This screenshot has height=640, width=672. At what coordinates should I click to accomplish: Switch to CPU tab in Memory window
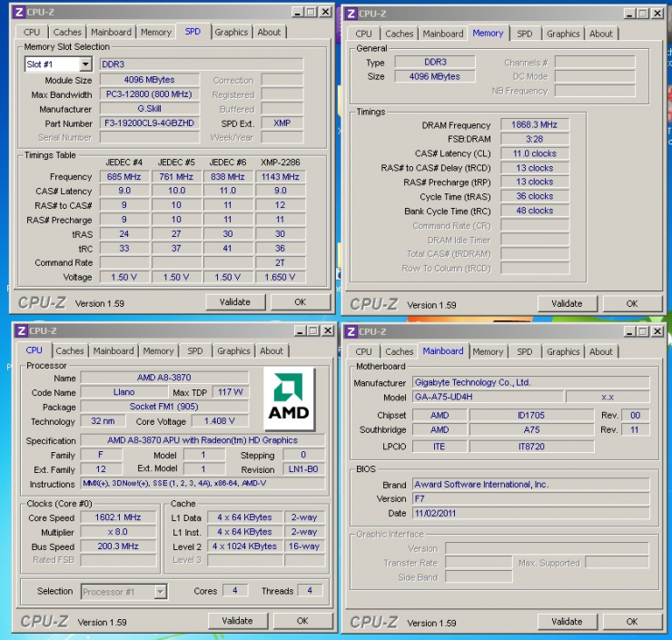tap(363, 34)
